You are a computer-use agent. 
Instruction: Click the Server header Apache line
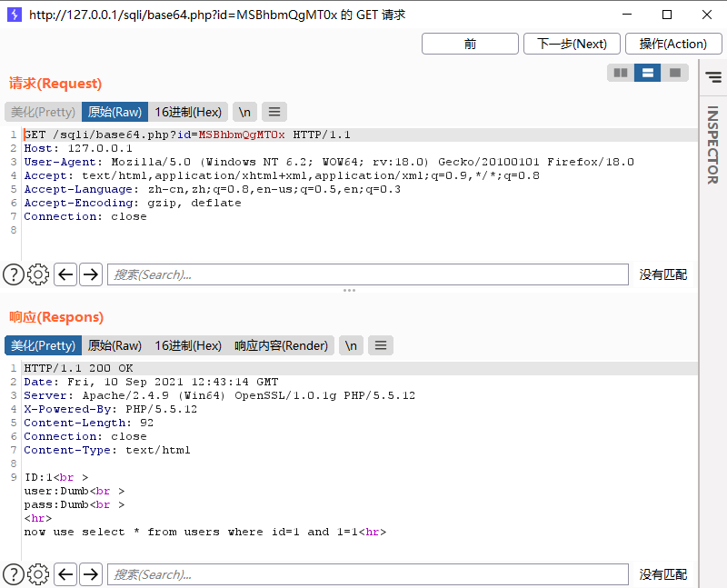coord(219,395)
